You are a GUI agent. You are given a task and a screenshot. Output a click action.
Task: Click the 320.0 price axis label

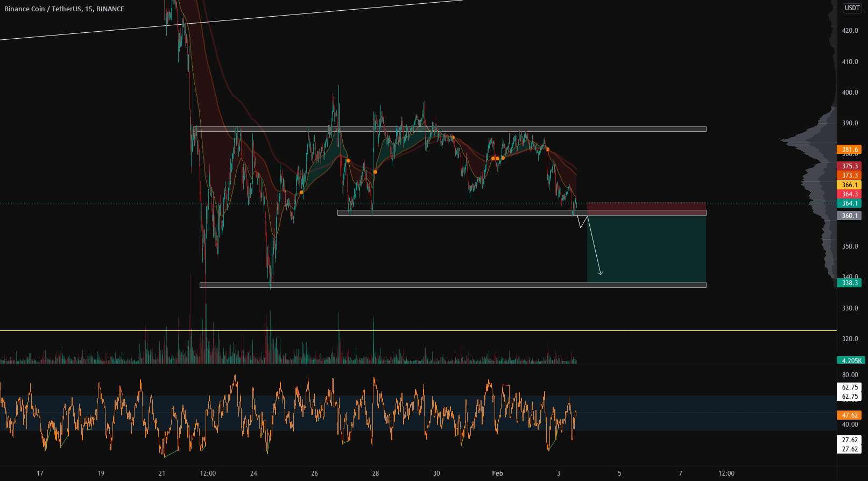(850, 339)
